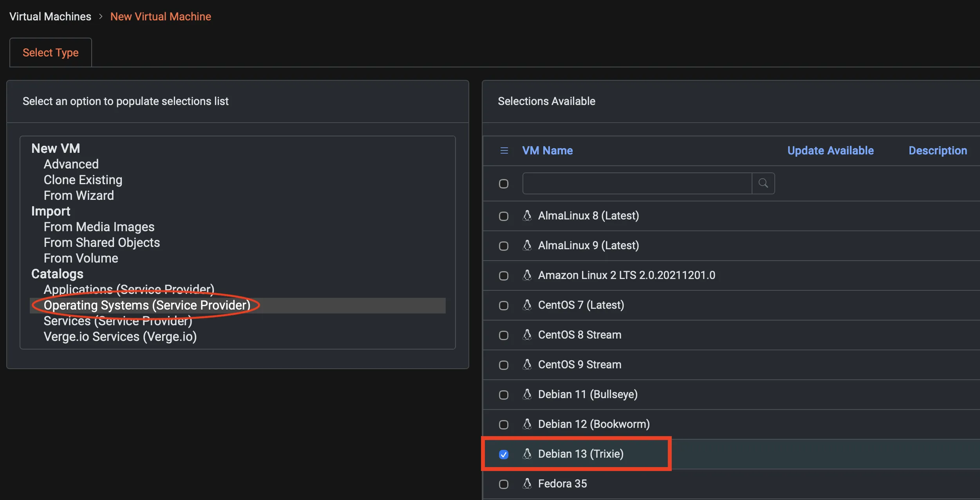Screen dimensions: 980x500
Task: Check the AlmaLinux 9 (Latest) checkbox
Action: tap(503, 246)
